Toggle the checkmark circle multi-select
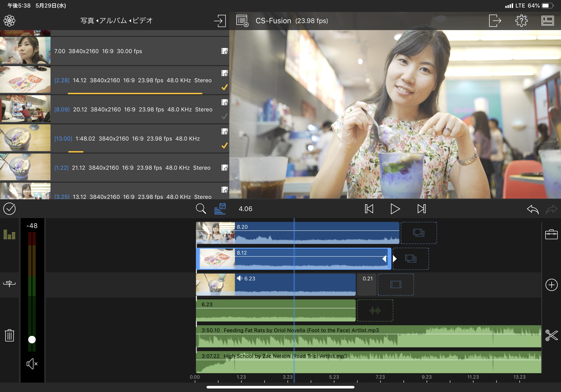This screenshot has height=392, width=561. (x=9, y=209)
